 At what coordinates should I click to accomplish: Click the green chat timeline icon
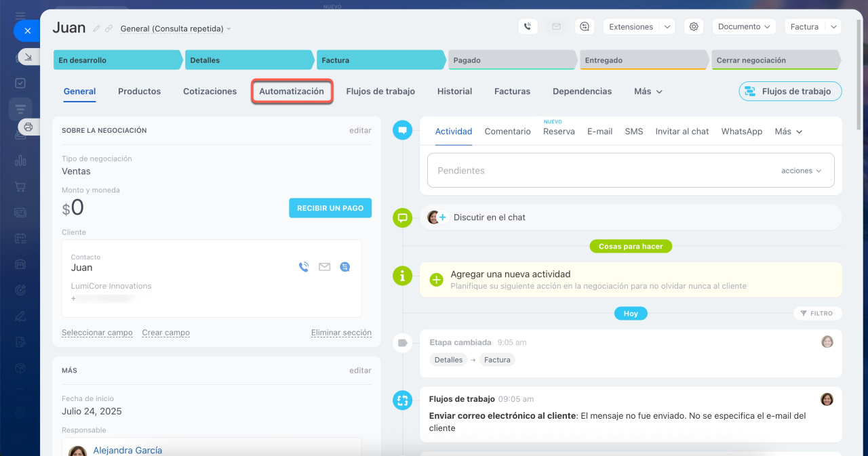[403, 217]
